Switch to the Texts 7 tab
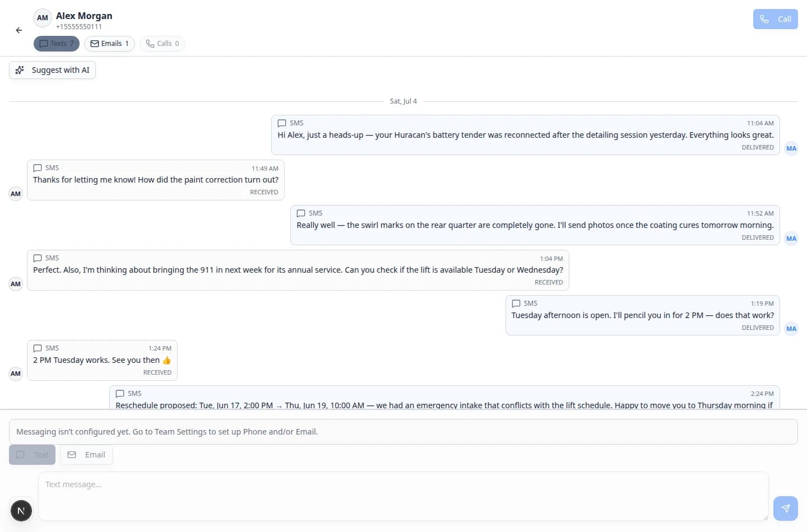807x532 pixels. (57, 44)
